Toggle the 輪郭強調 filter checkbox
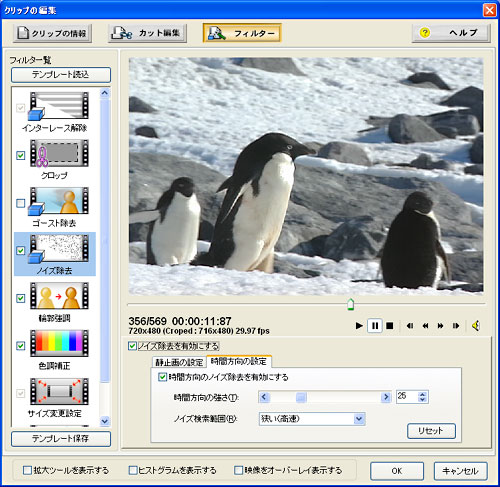Viewport: 500px width, 487px height. coord(21,298)
